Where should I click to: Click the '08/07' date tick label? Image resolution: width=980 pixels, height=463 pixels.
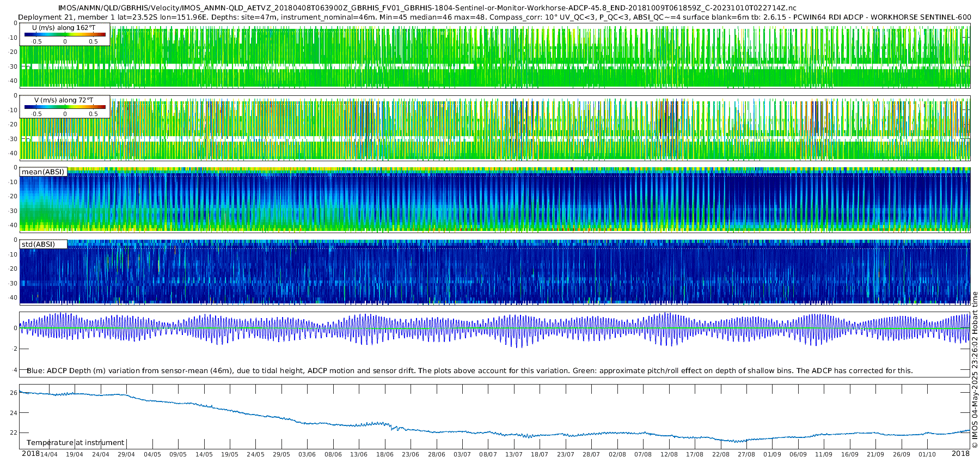pos(488,454)
